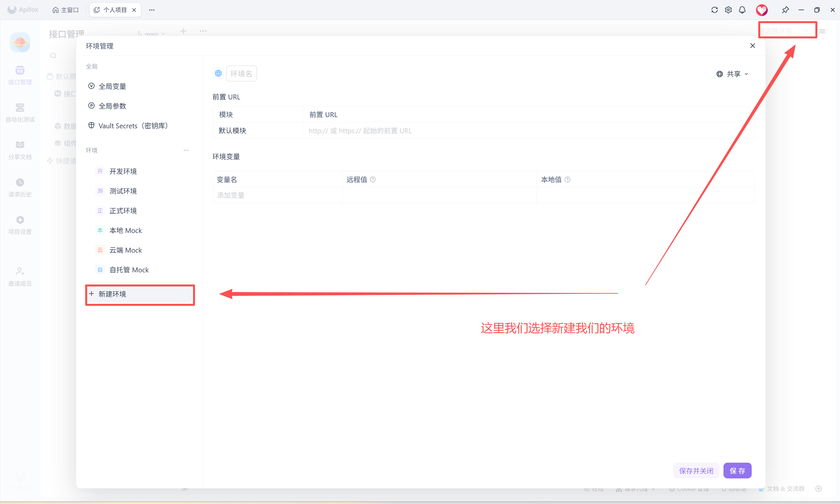Viewport: 840px width, 504px height.
Task: Switch to the 主窗口 tab
Action: (66, 10)
